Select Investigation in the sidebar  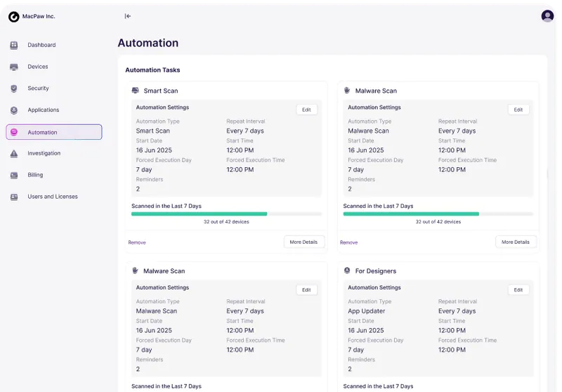click(x=44, y=153)
